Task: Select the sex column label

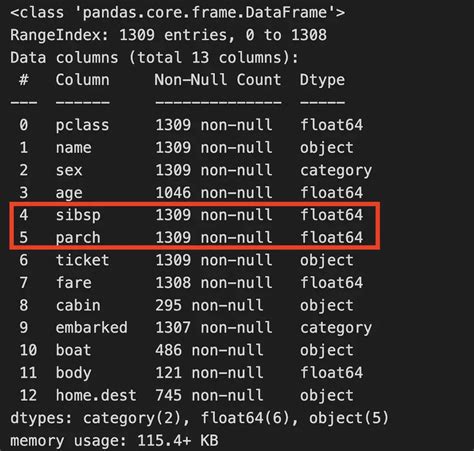Action: [69, 170]
